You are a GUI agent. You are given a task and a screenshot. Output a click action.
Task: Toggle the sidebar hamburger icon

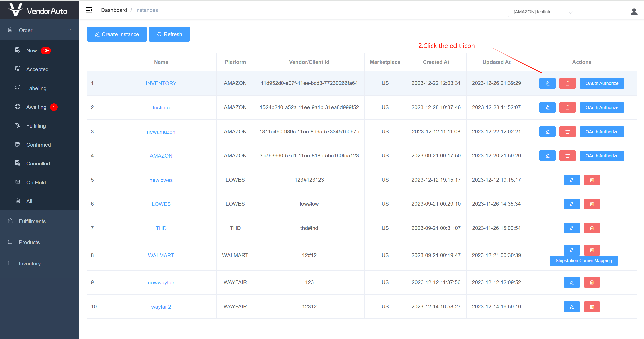pos(89,10)
